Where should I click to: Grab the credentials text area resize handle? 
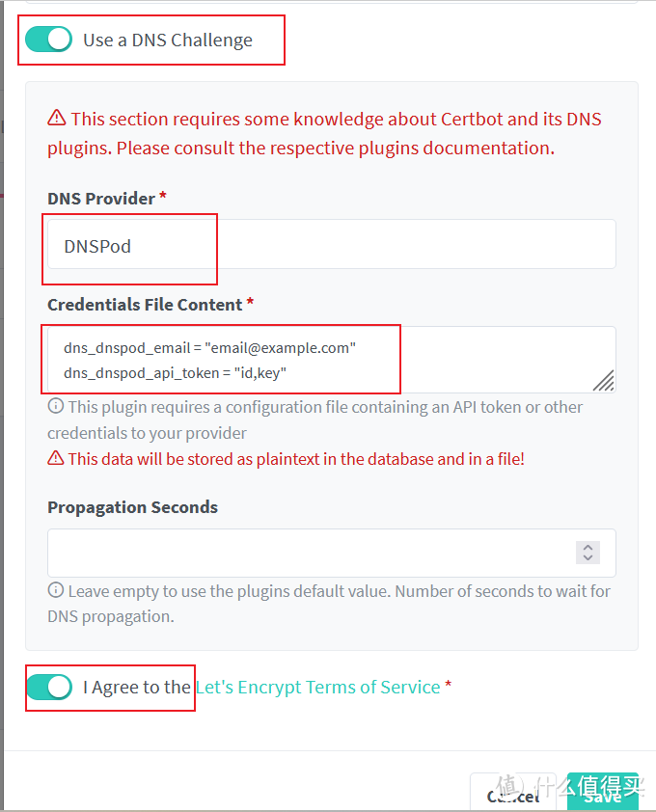[x=603, y=381]
